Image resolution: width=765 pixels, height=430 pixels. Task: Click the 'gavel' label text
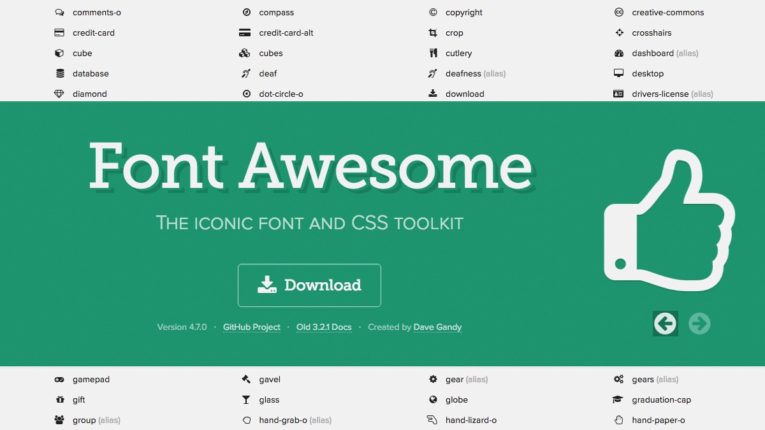269,380
